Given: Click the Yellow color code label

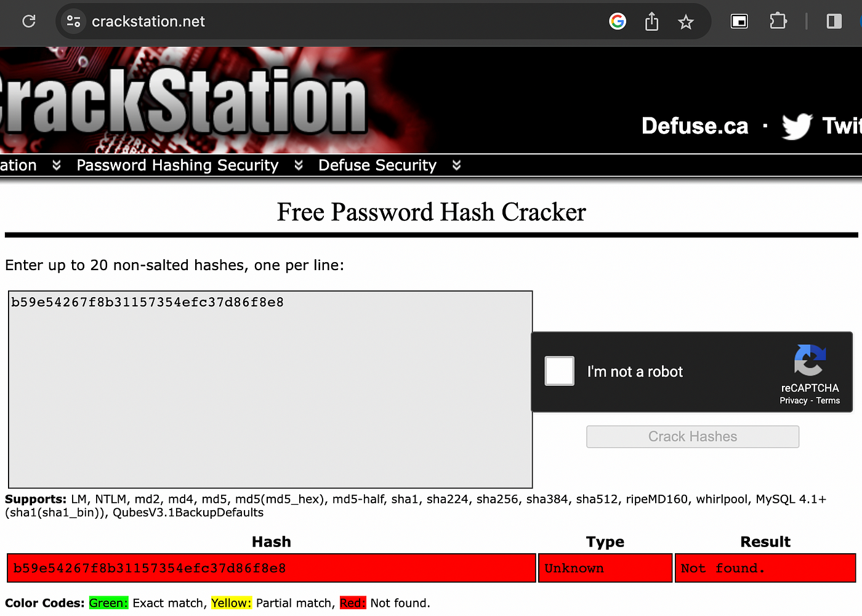Looking at the screenshot, I should pos(232,603).
